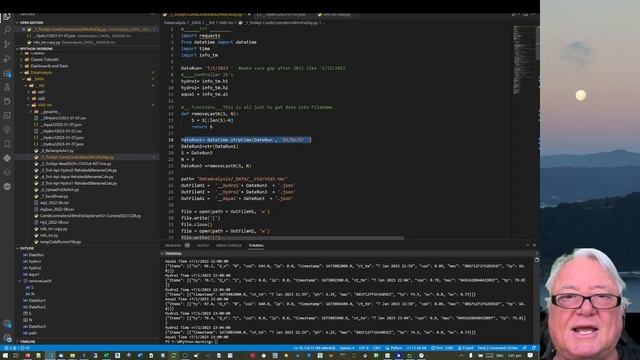Collapse the Python Working folder section
The height and width of the screenshot is (360, 640).
(x=36, y=49)
